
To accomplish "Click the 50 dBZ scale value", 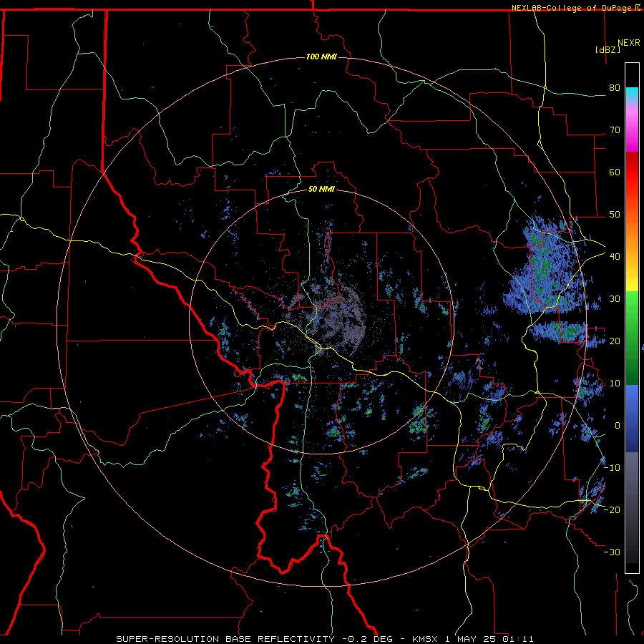I will [x=615, y=215].
